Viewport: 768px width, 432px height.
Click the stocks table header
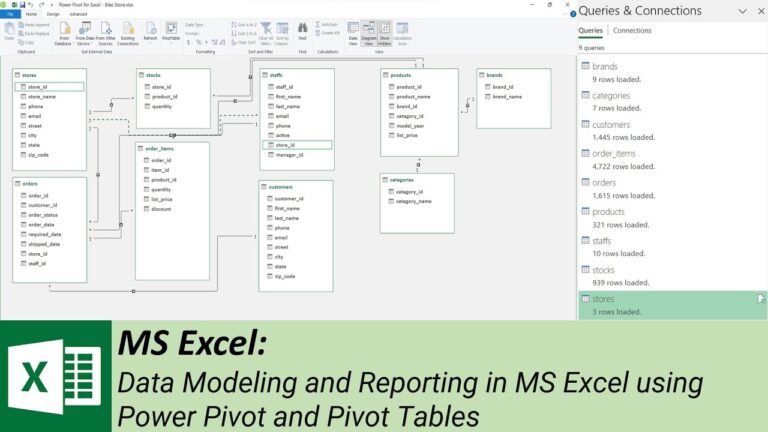click(x=173, y=75)
